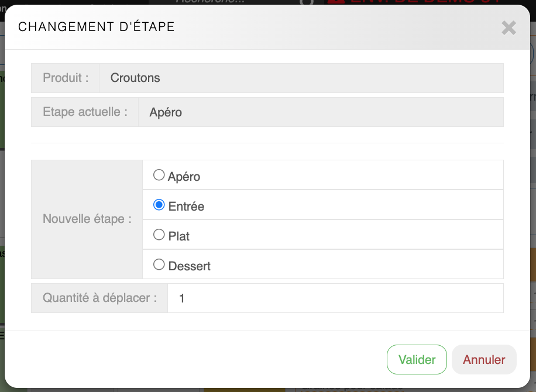Click the Apéro option label text
This screenshot has width=536, height=392.
(184, 176)
